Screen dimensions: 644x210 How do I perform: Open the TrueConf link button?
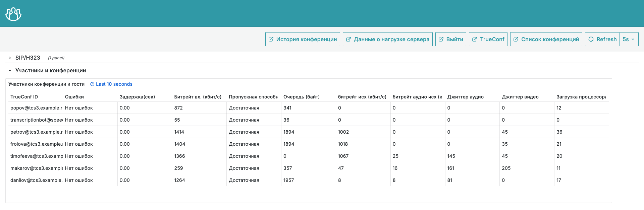[488, 39]
